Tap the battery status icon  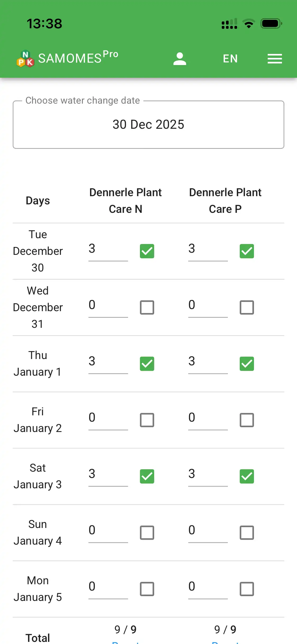[x=271, y=24]
